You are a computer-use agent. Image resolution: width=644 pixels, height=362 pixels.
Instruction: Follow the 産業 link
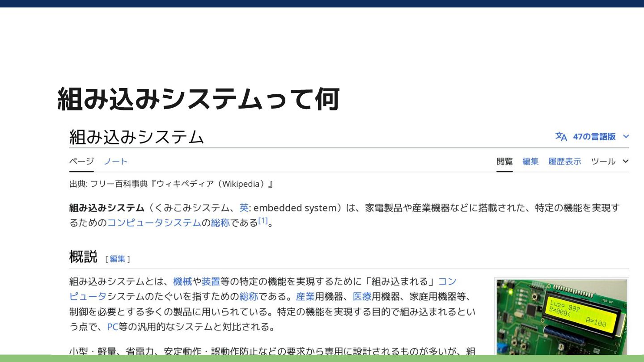tap(305, 297)
